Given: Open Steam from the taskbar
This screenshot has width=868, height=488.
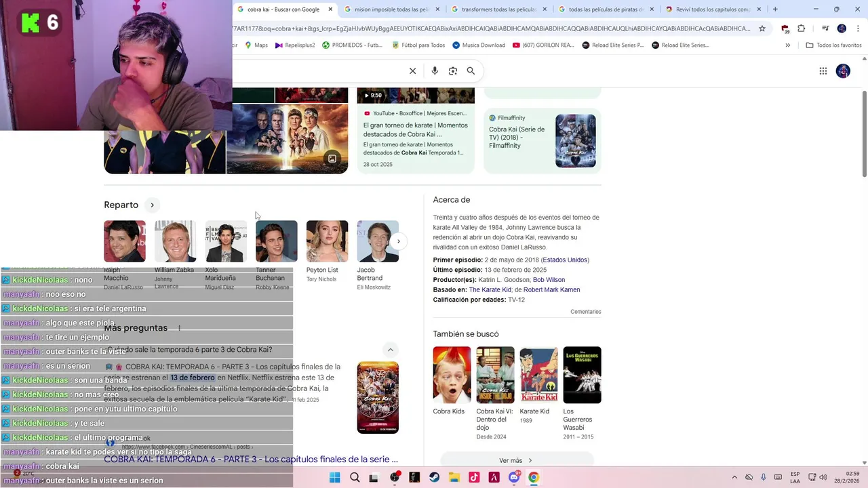Looking at the screenshot, I should pos(435,477).
